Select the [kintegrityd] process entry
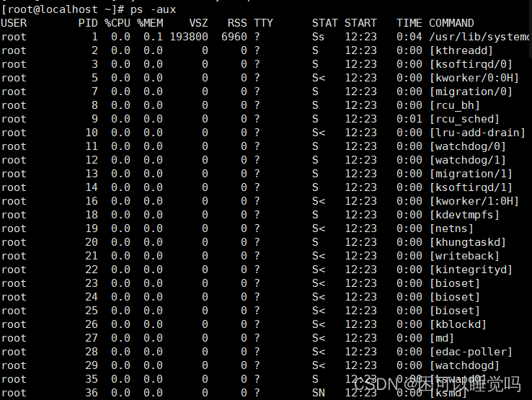Image resolution: width=532 pixels, height=400 pixels. 471,270
